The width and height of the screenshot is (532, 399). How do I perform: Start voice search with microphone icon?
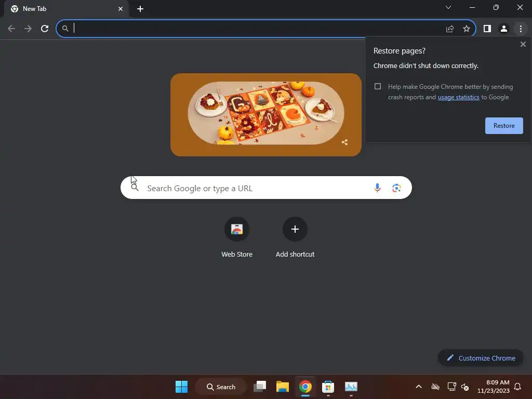pos(377,188)
